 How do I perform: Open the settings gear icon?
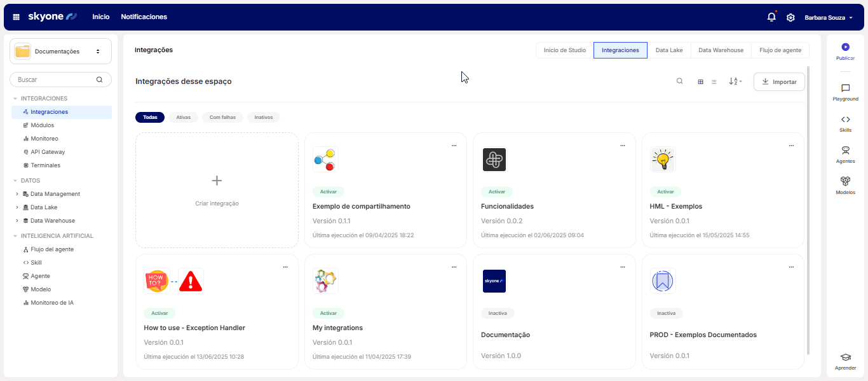pyautogui.click(x=790, y=17)
